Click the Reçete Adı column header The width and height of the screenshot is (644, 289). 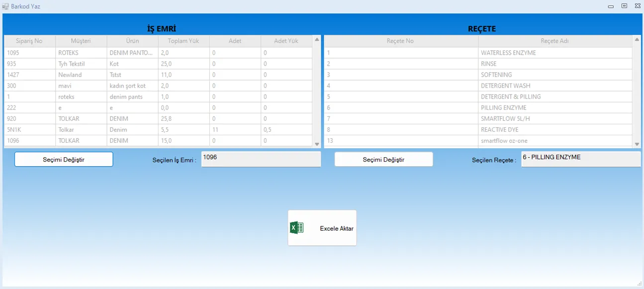click(554, 41)
